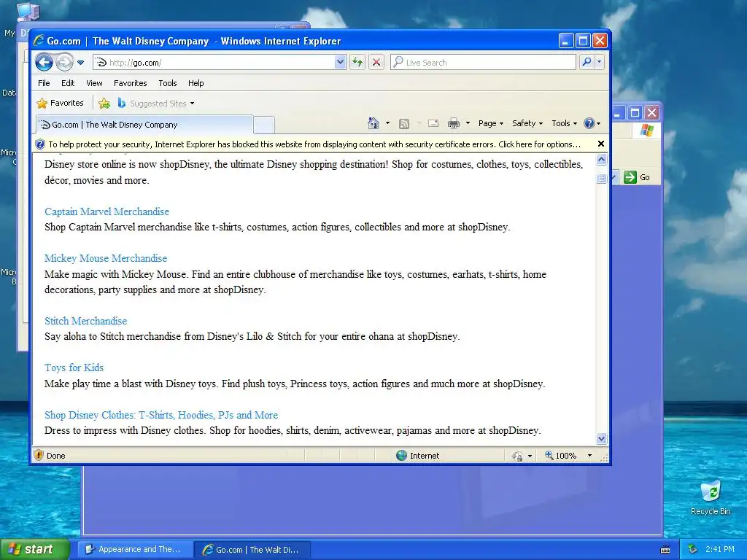747x560 pixels.
Task: Click page scrollbar down arrow
Action: point(602,438)
